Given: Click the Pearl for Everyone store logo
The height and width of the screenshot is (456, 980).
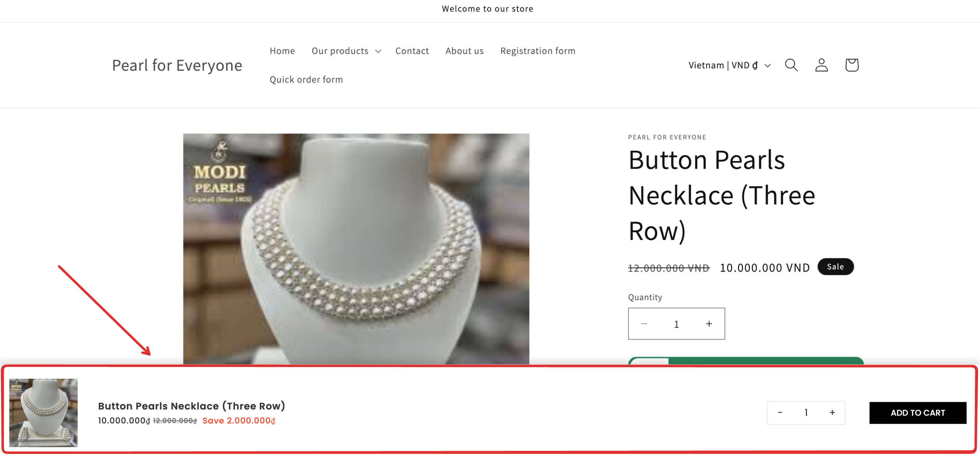Looking at the screenshot, I should click(x=177, y=65).
